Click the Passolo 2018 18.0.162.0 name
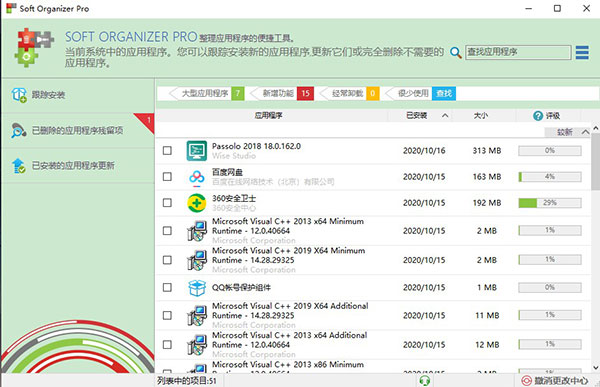 click(x=256, y=146)
